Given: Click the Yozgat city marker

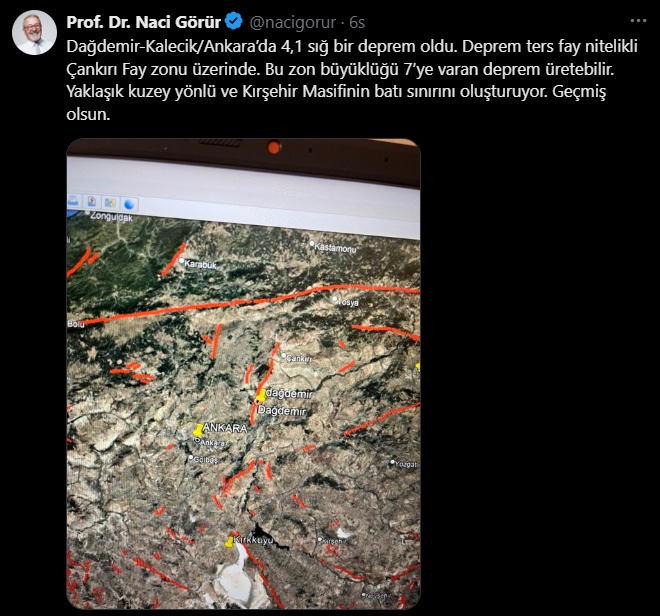Looking at the screenshot, I should 392,462.
